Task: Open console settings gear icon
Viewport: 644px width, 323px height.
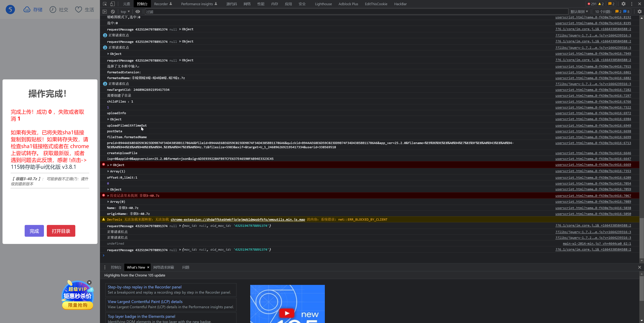Action: [x=639, y=12]
